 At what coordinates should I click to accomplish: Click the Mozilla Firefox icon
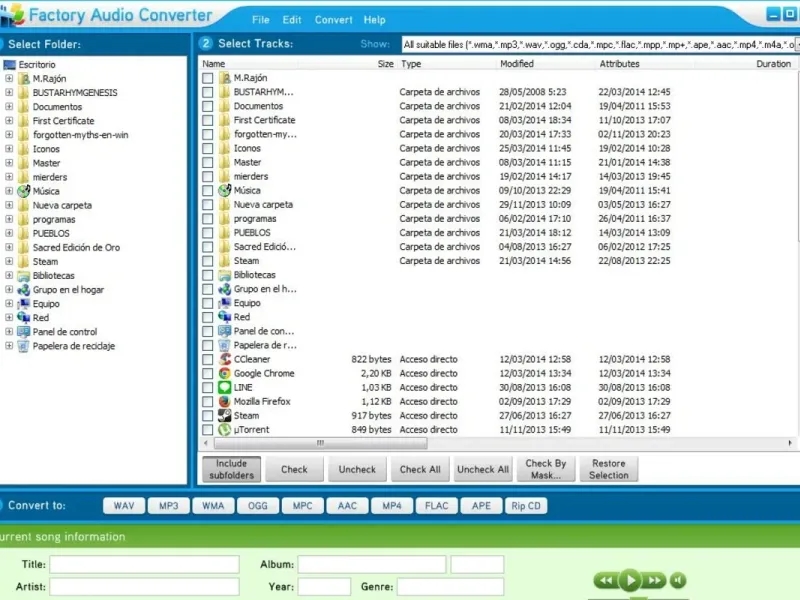coord(224,402)
